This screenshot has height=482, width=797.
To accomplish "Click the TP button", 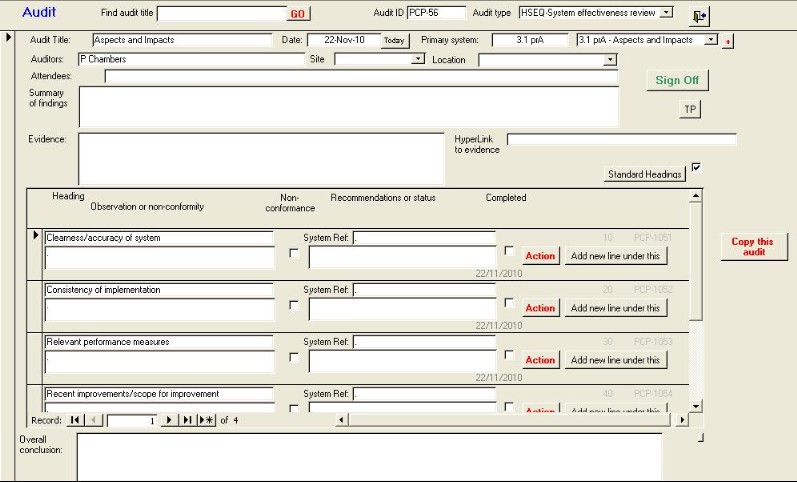I will pos(690,109).
